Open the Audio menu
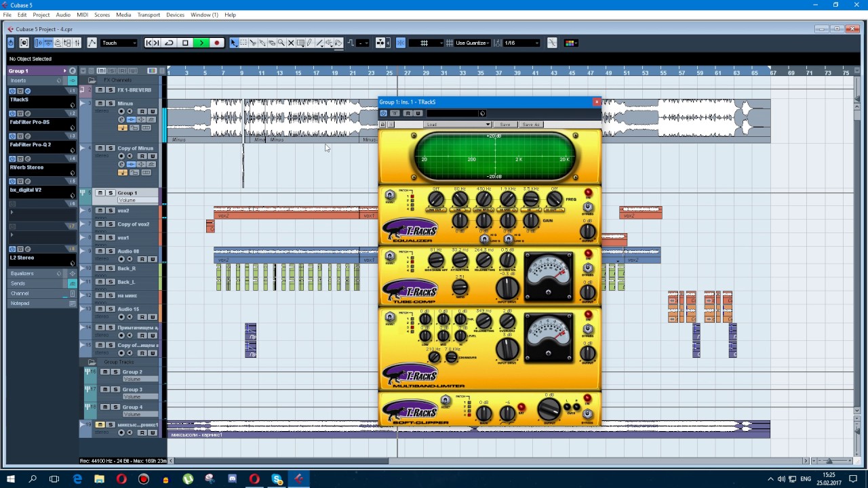This screenshot has width=868, height=488. point(63,14)
